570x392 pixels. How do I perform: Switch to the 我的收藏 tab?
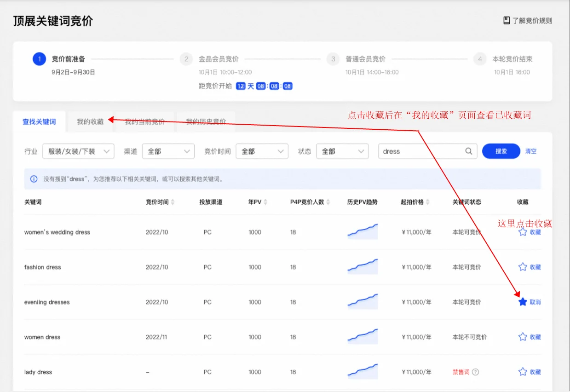(x=90, y=122)
